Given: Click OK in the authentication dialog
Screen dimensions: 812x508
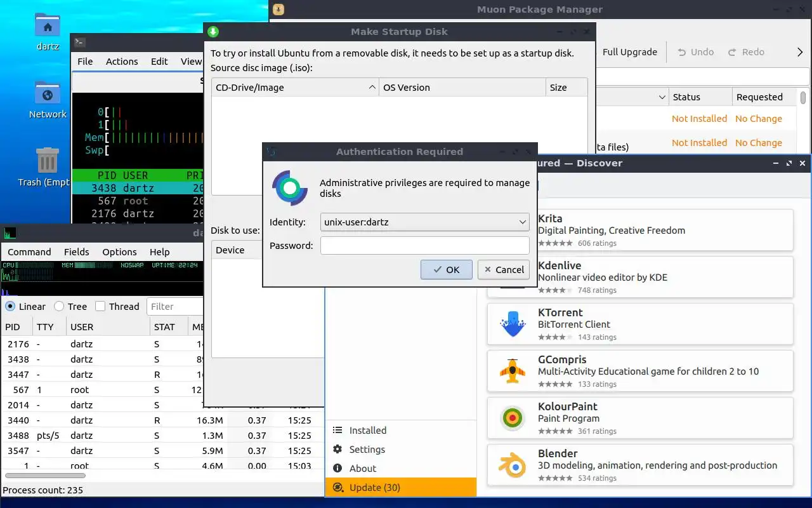Looking at the screenshot, I should [447, 269].
